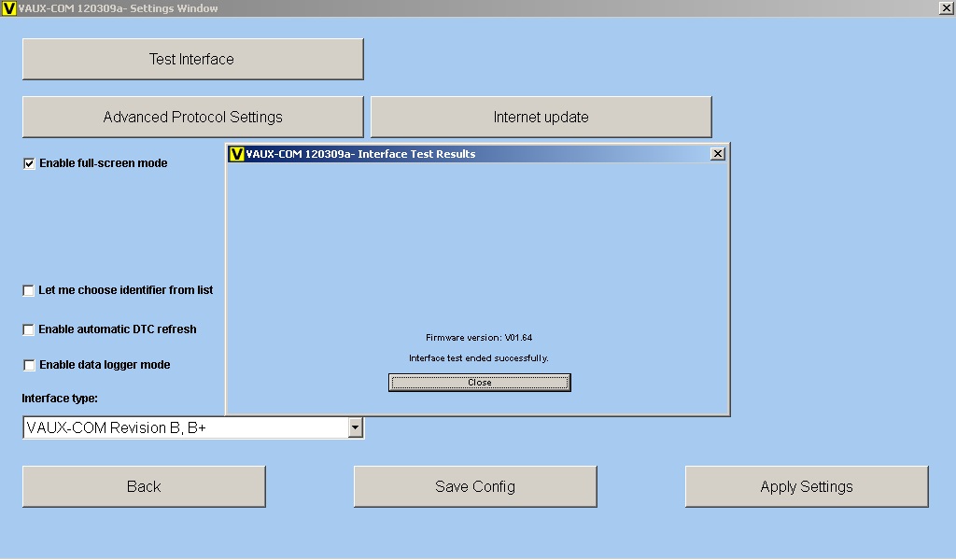Click 'Firmware version: V01.64' text
The width and height of the screenshot is (956, 560).
pos(479,338)
